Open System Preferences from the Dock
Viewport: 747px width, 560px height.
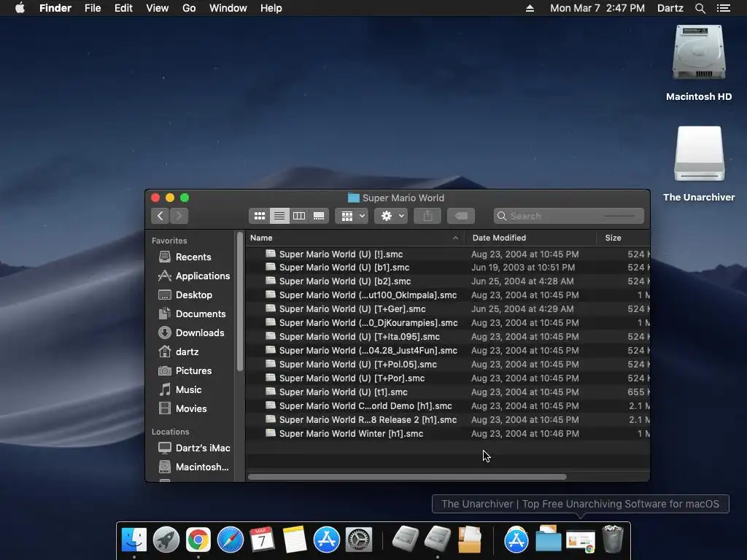[x=359, y=540]
